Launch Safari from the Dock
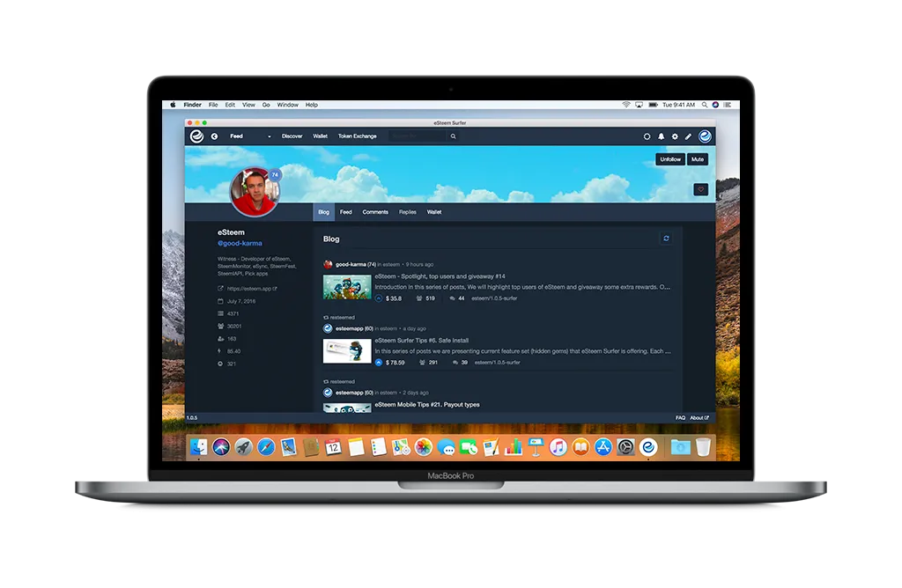Image resolution: width=902 pixels, height=588 pixels. coord(266,447)
